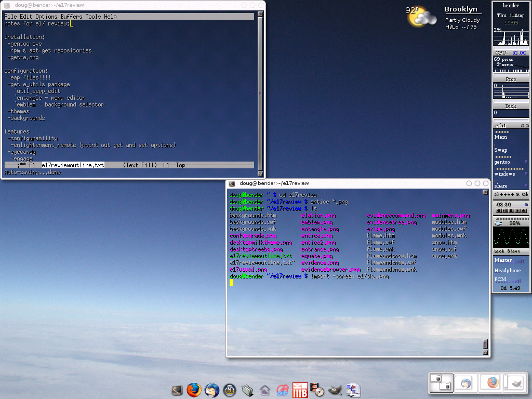
Task: Open Thunderbird mail from the dock
Action: point(212,390)
